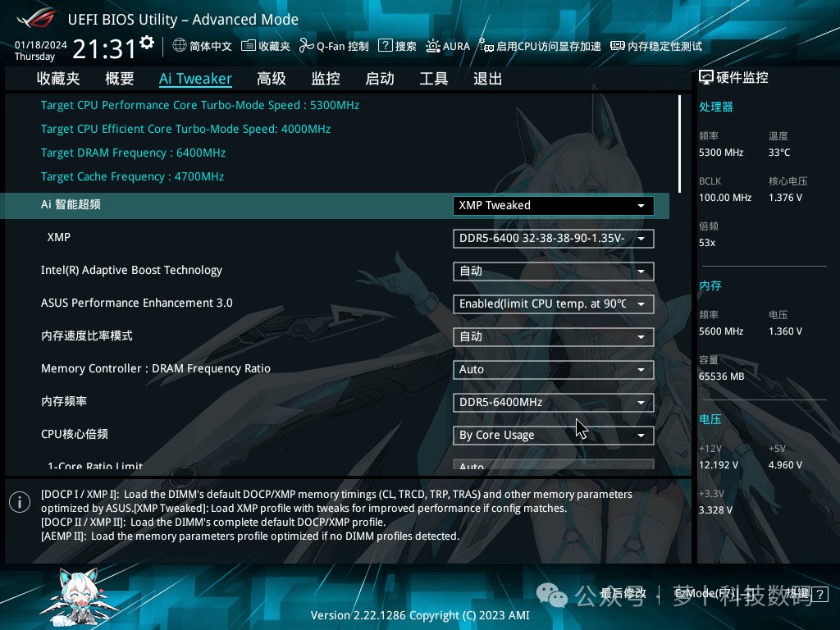Screen dimensions: 840x630
Task: Click the globe language icon
Action: click(x=180, y=46)
